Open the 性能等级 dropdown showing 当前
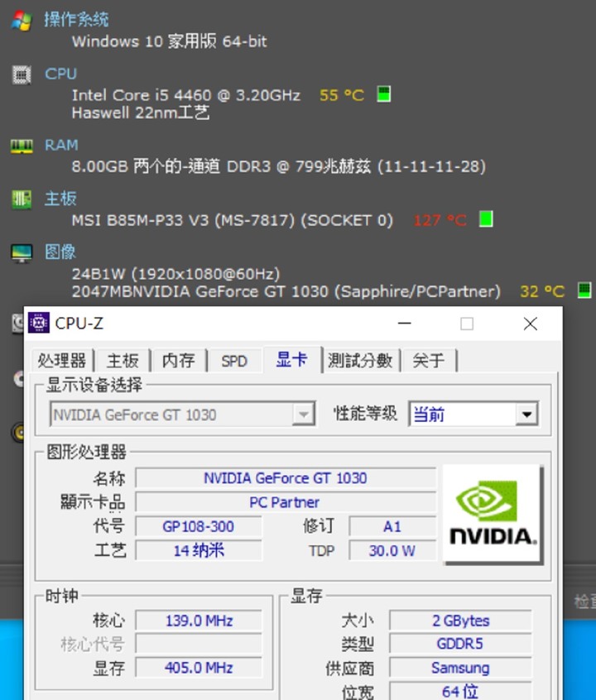 473,415
